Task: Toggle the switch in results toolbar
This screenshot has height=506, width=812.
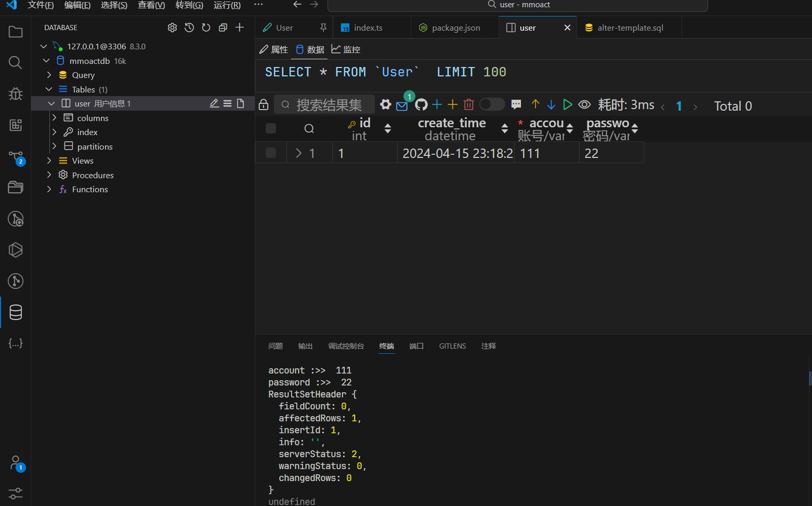Action: pos(491,104)
